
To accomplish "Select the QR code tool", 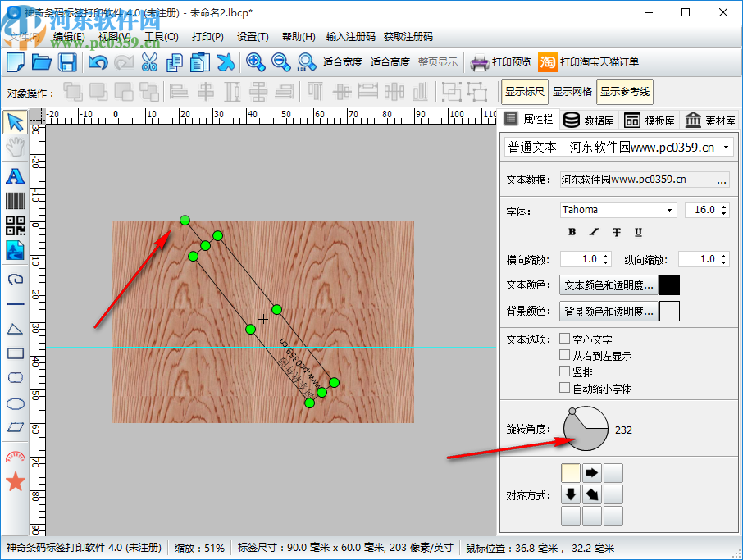I will tap(16, 225).
